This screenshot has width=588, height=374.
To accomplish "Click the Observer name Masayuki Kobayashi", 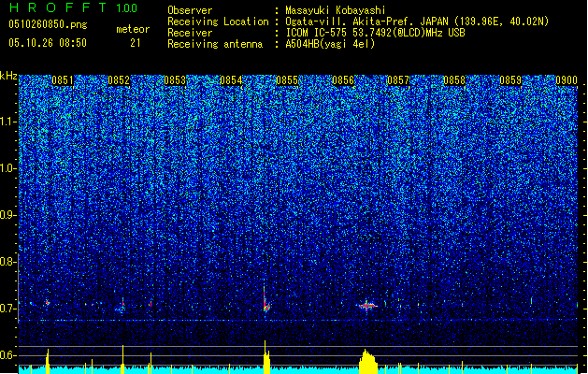I will (x=336, y=10).
